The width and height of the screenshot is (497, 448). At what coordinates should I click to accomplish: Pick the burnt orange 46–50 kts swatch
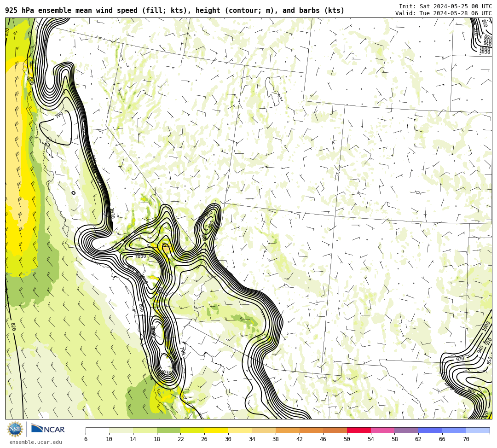pyautogui.click(x=335, y=430)
